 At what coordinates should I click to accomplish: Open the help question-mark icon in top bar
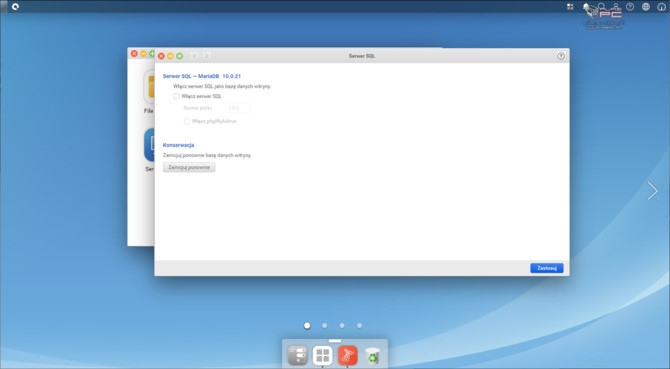[630, 6]
